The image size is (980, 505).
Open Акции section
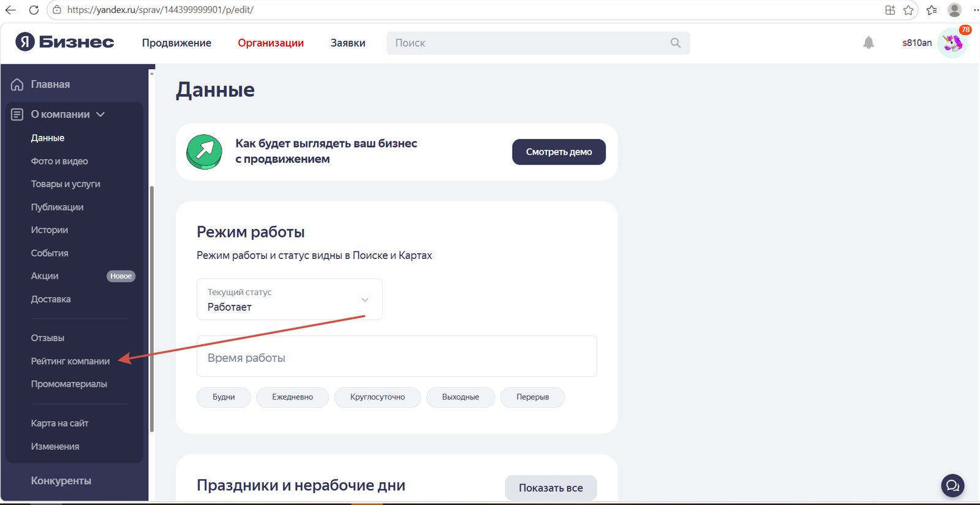point(45,276)
